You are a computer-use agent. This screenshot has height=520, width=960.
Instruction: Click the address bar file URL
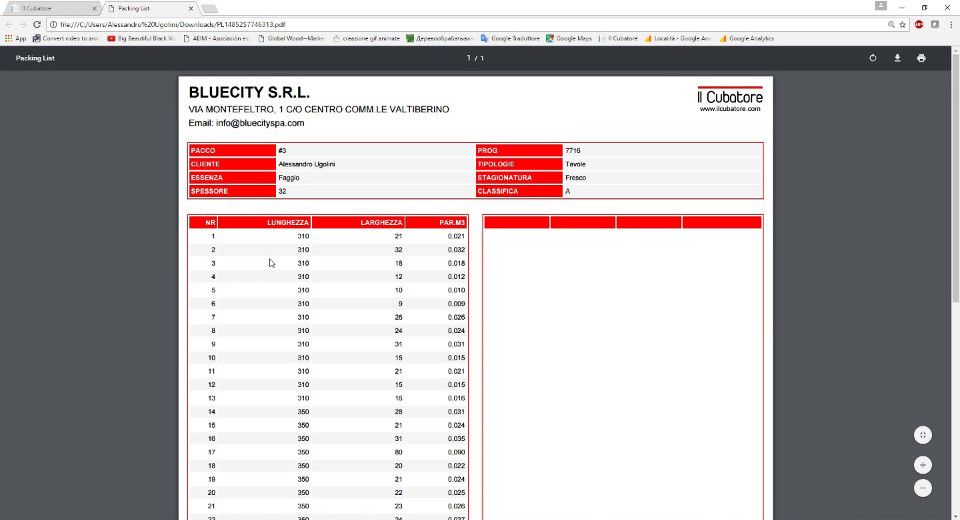point(173,24)
